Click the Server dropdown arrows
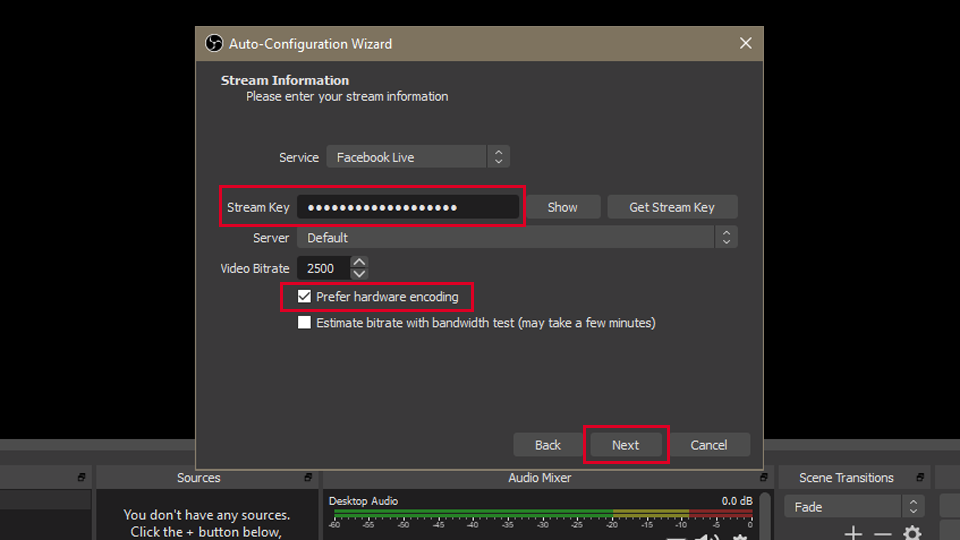 (726, 238)
